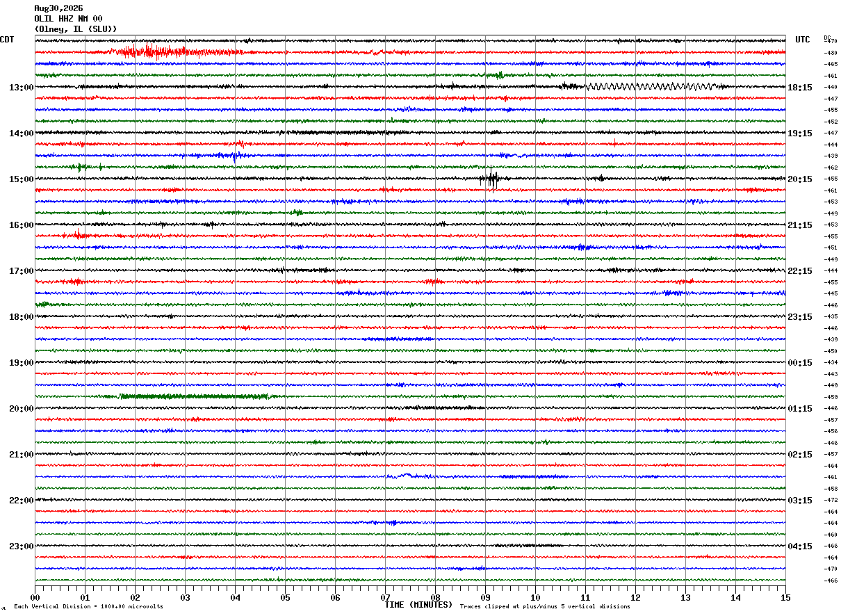Select the OLIL HHZ NM 00 station header
This screenshot has width=841, height=616.
coord(68,19)
